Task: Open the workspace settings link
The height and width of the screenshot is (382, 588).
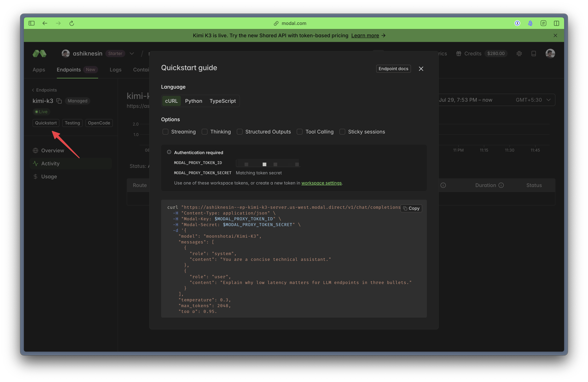Action: point(321,183)
